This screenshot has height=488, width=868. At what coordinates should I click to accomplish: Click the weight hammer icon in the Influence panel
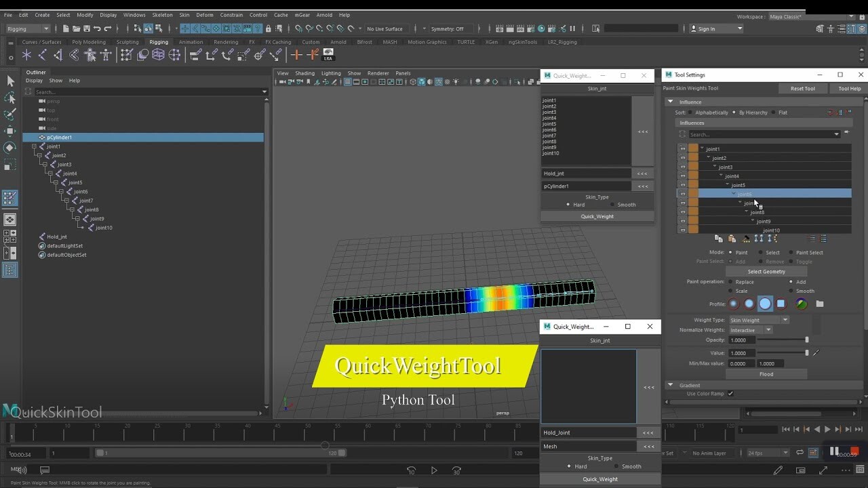pyautogui.click(x=746, y=239)
